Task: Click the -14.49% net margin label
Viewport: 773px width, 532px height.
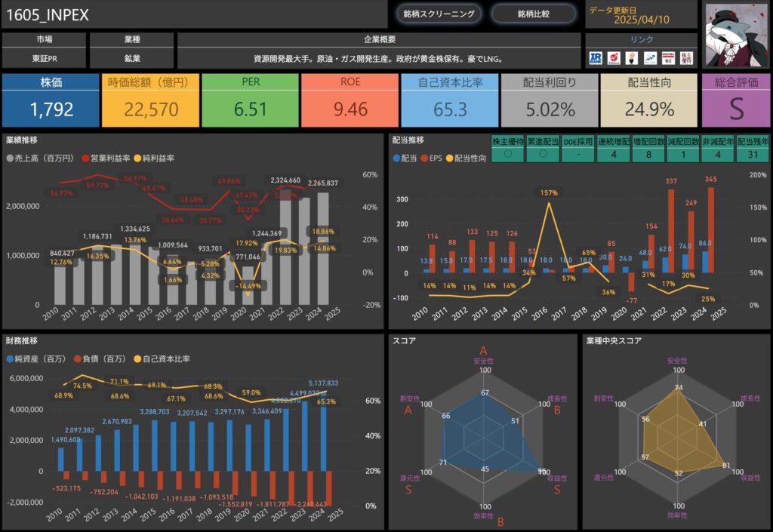Action: pyautogui.click(x=248, y=286)
